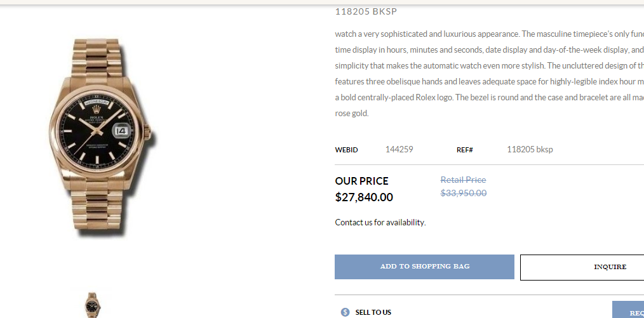Open the Inquire form button

(582, 267)
